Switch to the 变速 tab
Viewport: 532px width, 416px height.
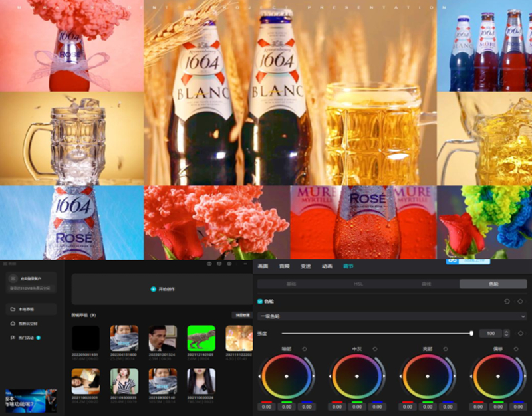coord(306,266)
